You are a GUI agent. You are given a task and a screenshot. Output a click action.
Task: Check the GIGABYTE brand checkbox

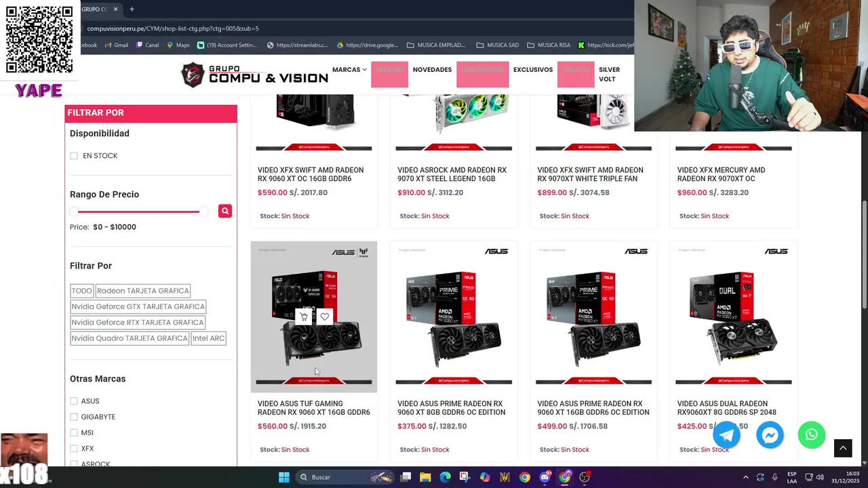74,417
